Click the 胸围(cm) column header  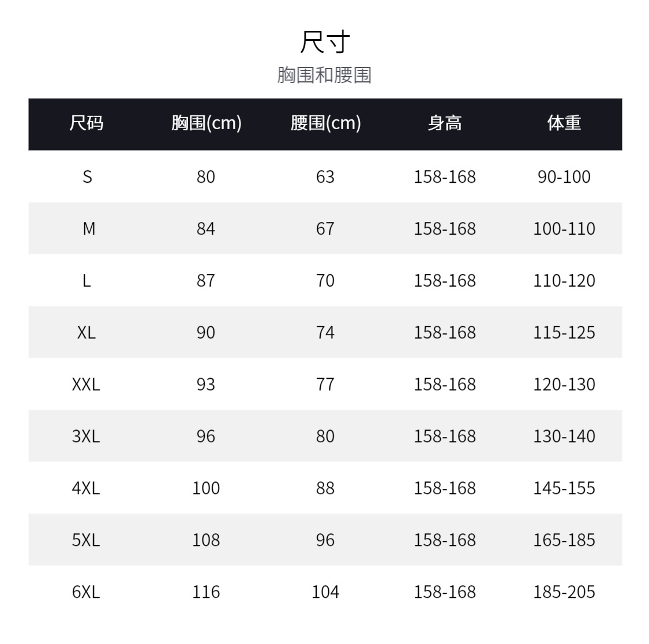(206, 123)
